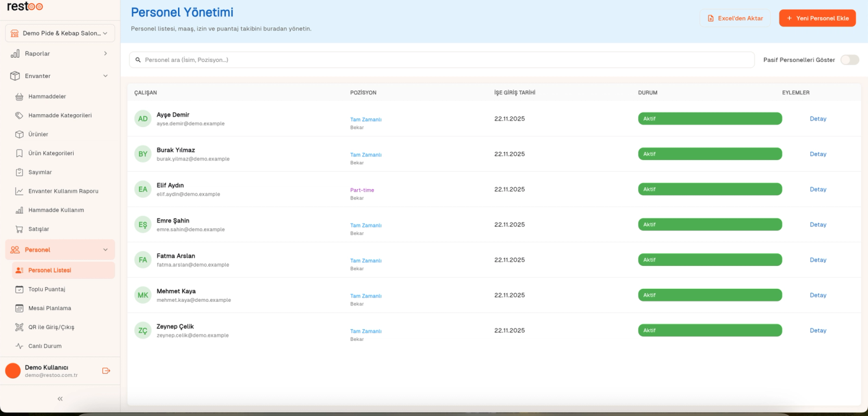
Task: Click the Personel ara search field
Action: (x=441, y=60)
